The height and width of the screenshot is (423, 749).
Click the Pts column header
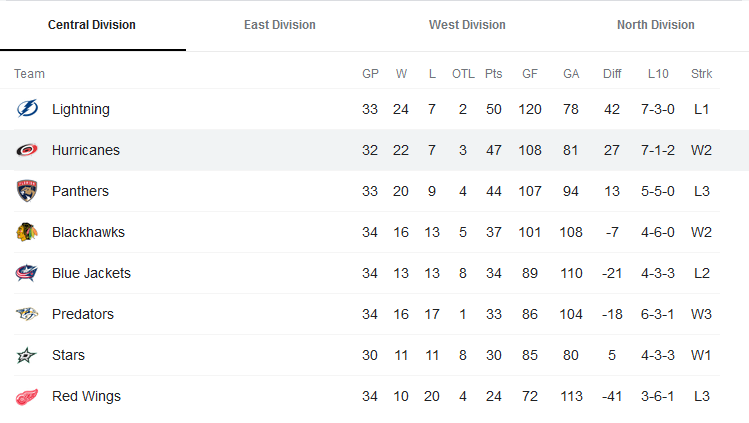point(493,74)
